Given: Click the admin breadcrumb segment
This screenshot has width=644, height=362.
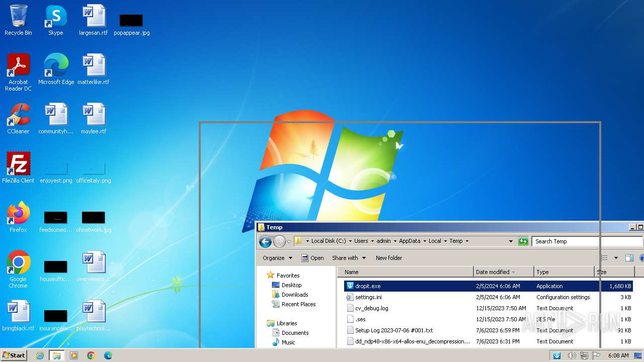Looking at the screenshot, I should coord(383,241).
